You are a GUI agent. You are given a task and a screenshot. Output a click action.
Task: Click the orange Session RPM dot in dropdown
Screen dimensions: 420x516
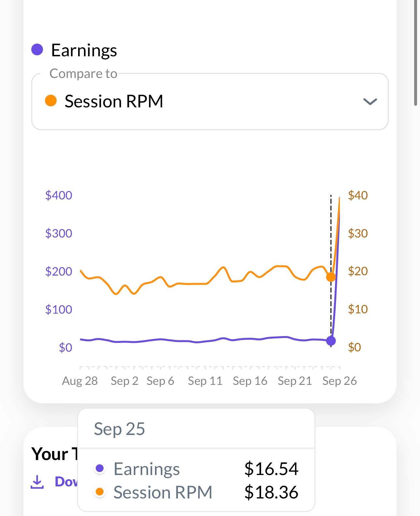pos(51,101)
